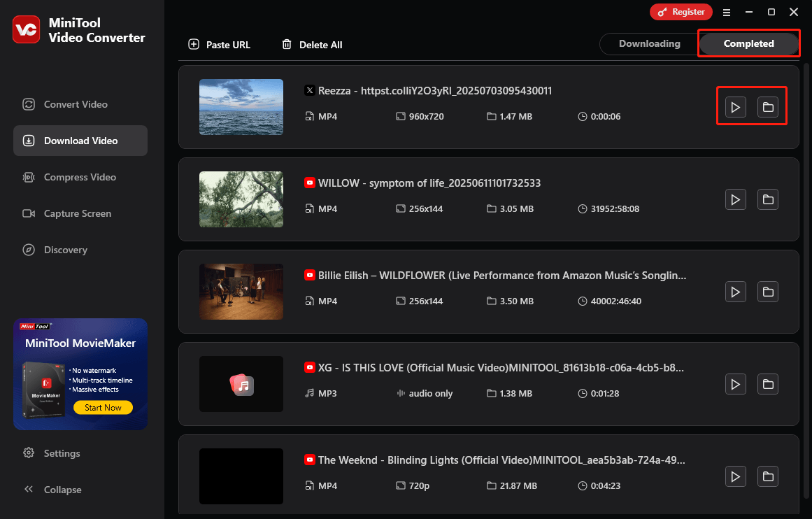Click the Register button
The image size is (812, 519).
[x=681, y=11]
